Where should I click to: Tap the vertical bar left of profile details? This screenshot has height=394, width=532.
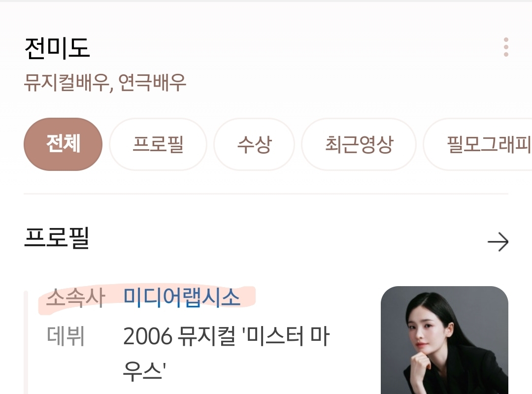pyautogui.click(x=26, y=342)
